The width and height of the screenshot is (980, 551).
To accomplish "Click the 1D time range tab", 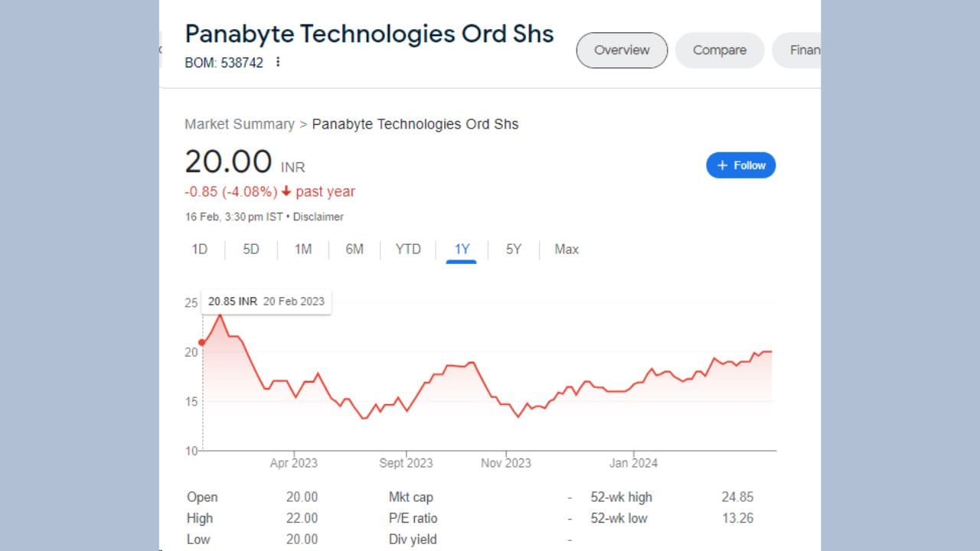I will coord(199,249).
